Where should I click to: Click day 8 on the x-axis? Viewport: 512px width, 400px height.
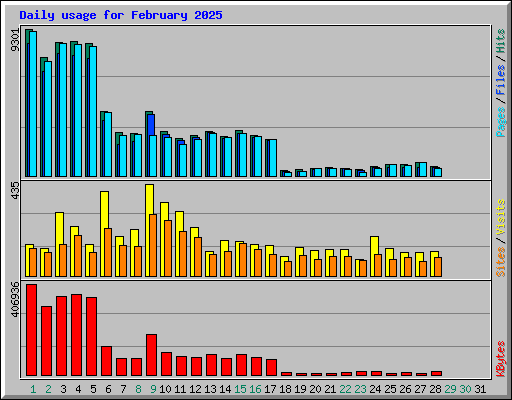click(138, 389)
